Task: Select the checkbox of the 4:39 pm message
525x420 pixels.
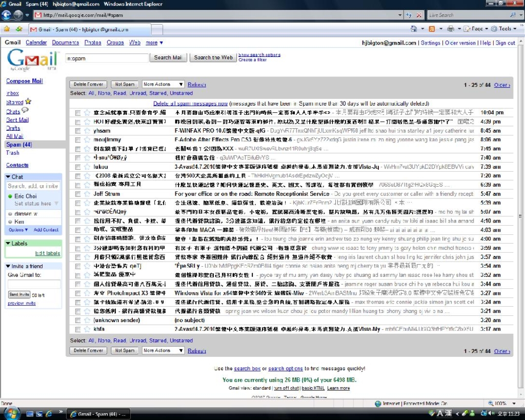Action: (x=78, y=122)
